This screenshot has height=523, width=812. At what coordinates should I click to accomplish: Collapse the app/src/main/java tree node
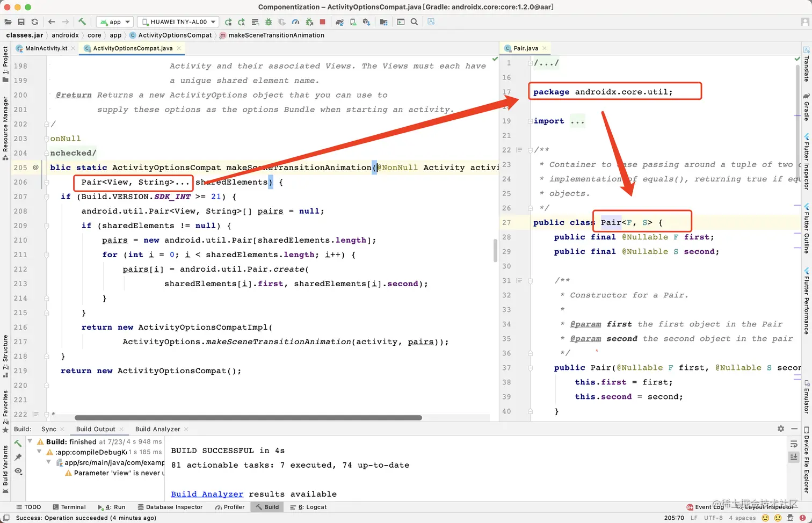point(48,462)
